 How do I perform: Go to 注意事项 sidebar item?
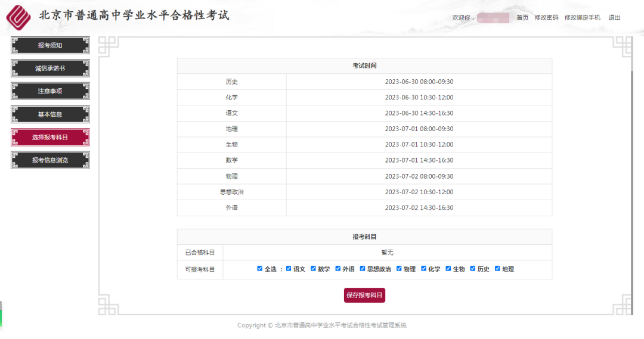(x=50, y=91)
